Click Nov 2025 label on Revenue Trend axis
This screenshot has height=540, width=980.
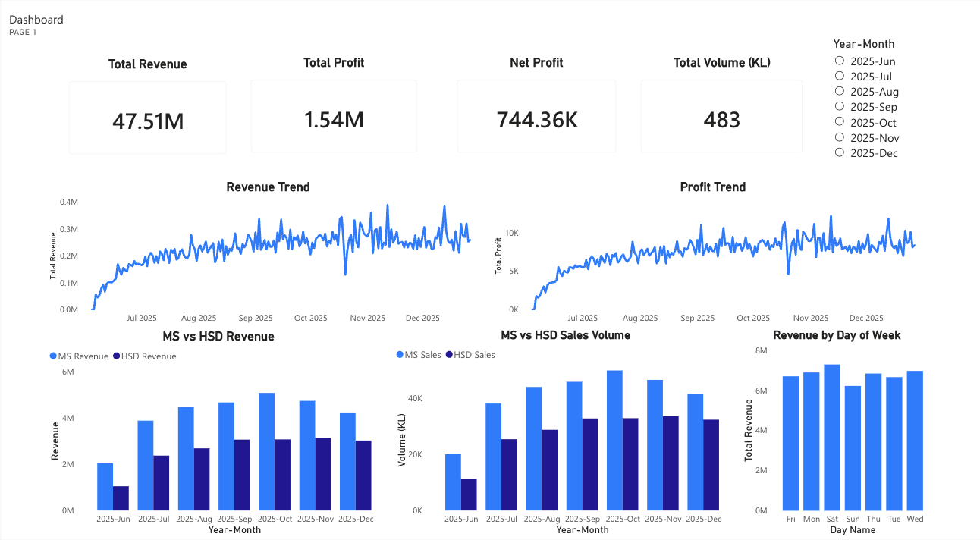point(367,318)
